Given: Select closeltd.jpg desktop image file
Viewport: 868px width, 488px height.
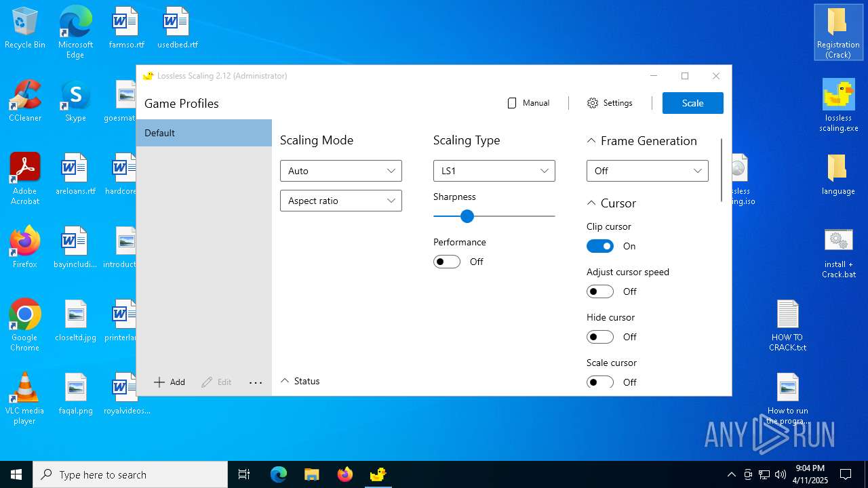Looking at the screenshot, I should click(x=75, y=321).
